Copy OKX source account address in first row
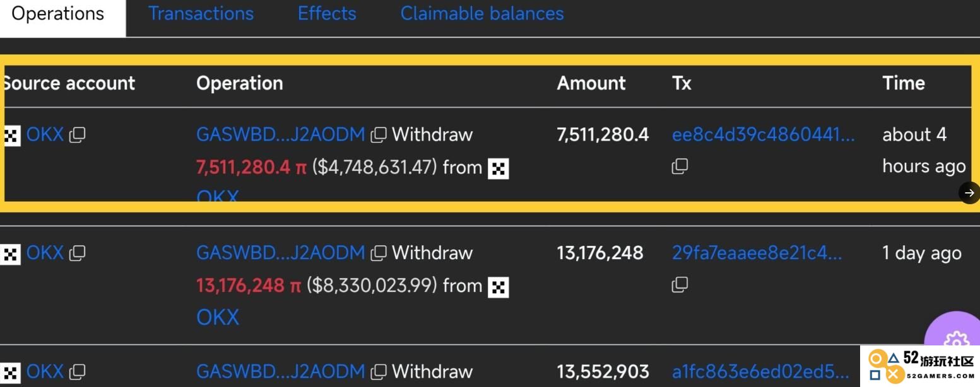The height and width of the screenshot is (387, 980). [x=77, y=135]
